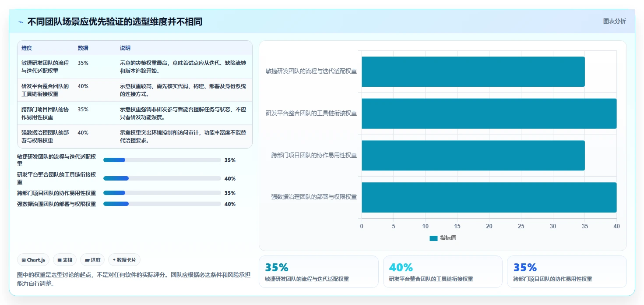
Task: Click the x-axis tick label 35
Action: (x=585, y=227)
